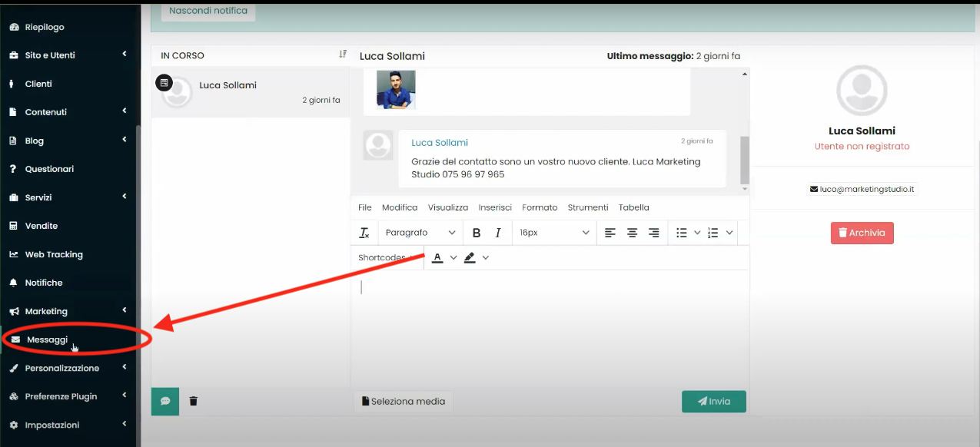Viewport: 980px width, 447px height.
Task: Click the clear formatting icon
Action: pos(364,233)
